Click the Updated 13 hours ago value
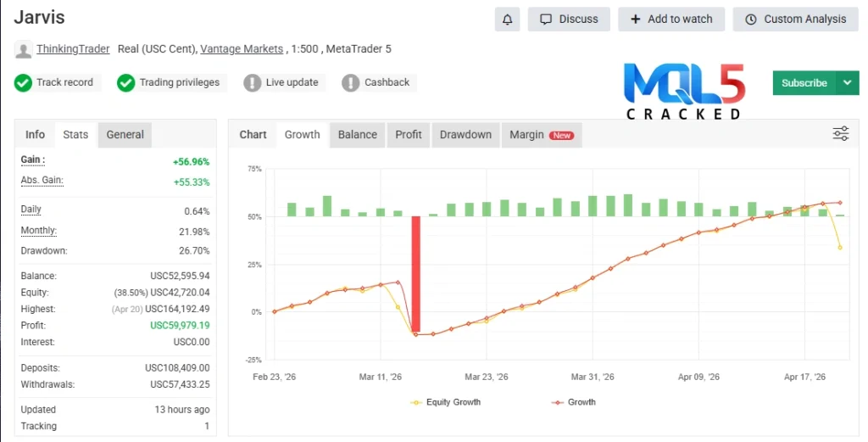The width and height of the screenshot is (868, 442). tap(182, 410)
